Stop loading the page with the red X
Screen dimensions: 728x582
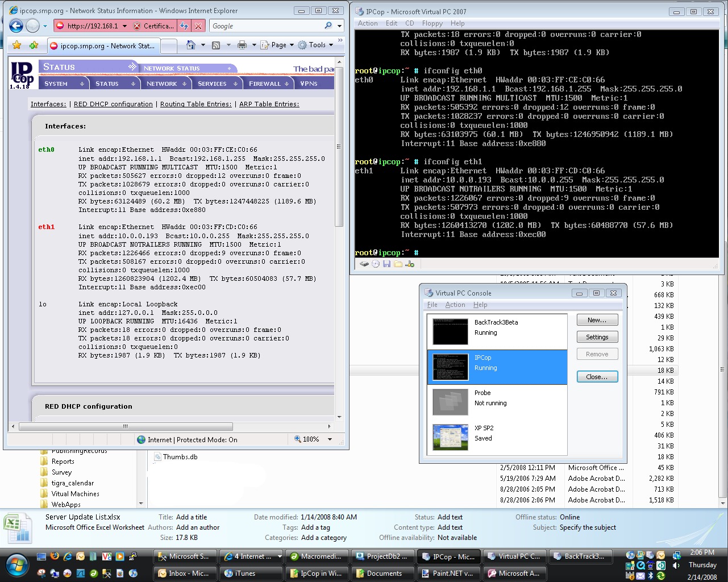pos(197,26)
